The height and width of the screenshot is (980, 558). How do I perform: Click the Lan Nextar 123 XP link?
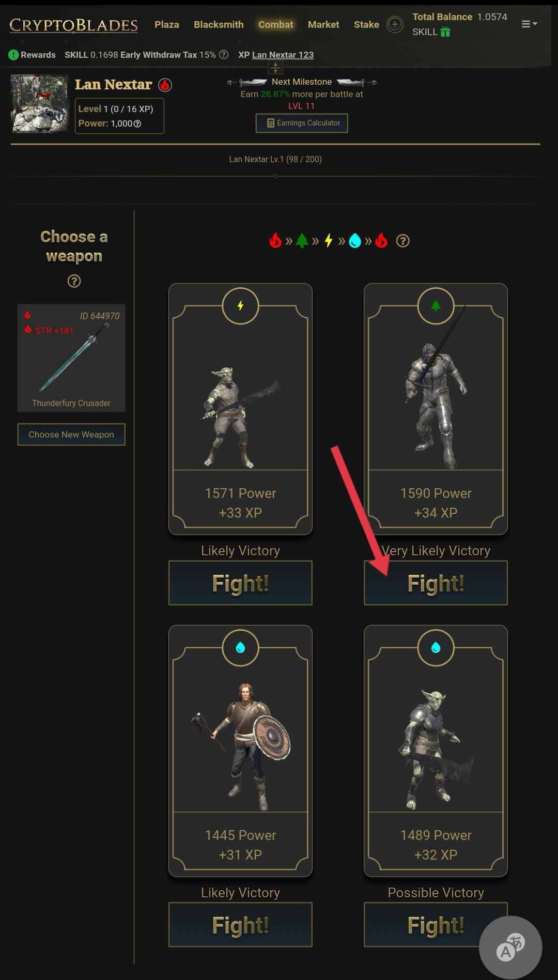(x=283, y=55)
